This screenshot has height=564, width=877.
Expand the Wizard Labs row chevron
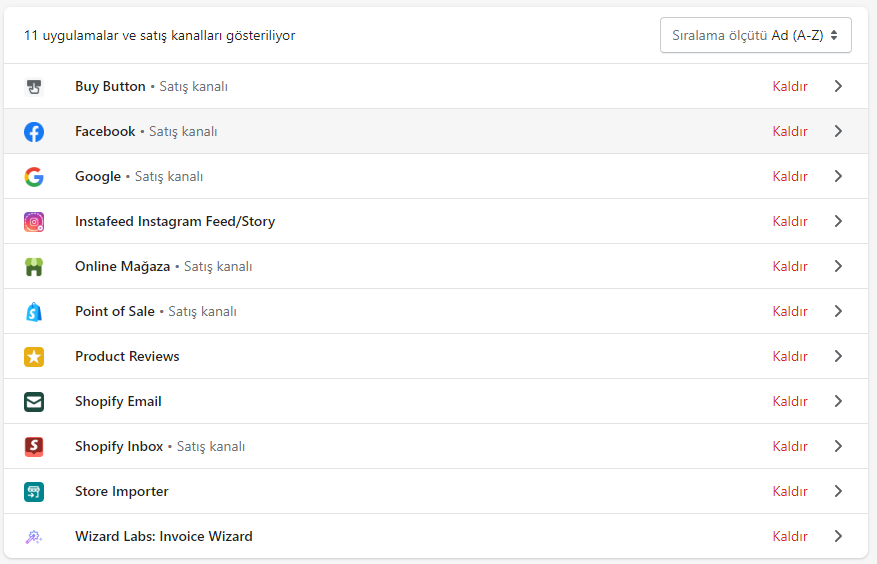(x=838, y=536)
